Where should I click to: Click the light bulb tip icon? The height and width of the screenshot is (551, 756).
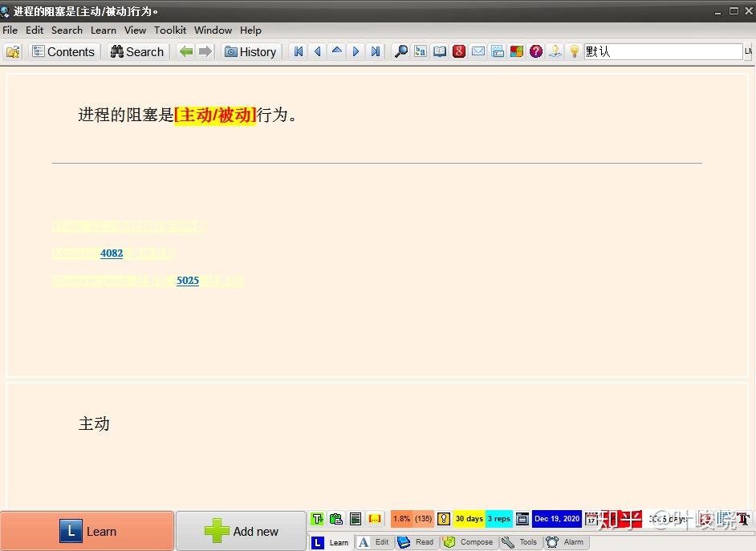click(x=575, y=51)
